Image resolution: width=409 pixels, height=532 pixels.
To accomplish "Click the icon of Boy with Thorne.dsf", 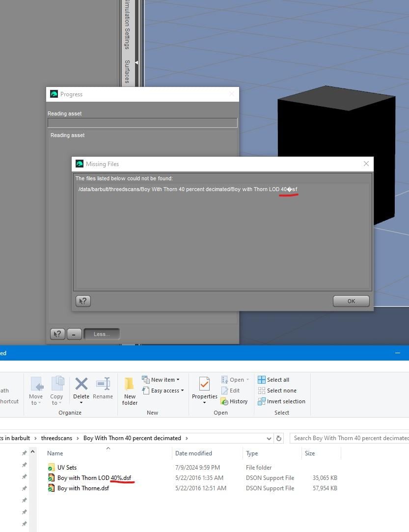I will click(51, 488).
